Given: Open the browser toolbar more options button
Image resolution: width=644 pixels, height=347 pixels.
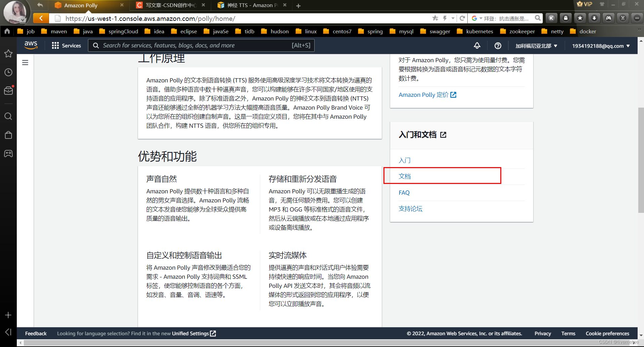Looking at the screenshot, I should pos(637,18).
